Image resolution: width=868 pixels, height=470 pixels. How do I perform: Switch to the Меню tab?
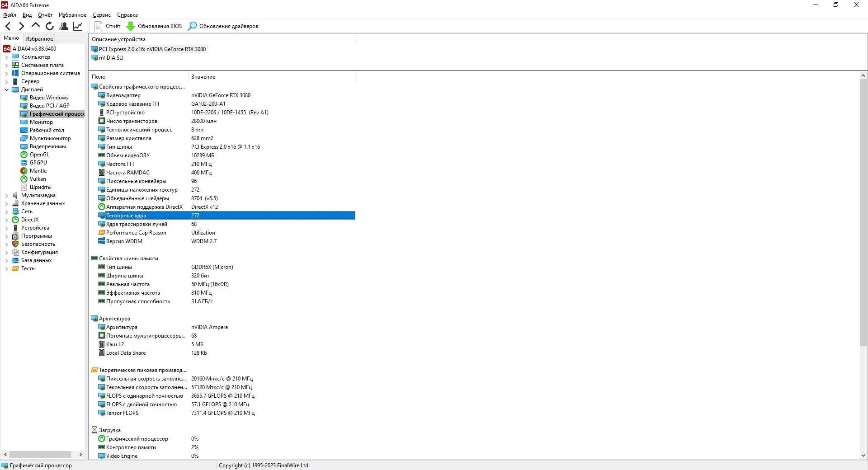coord(11,38)
